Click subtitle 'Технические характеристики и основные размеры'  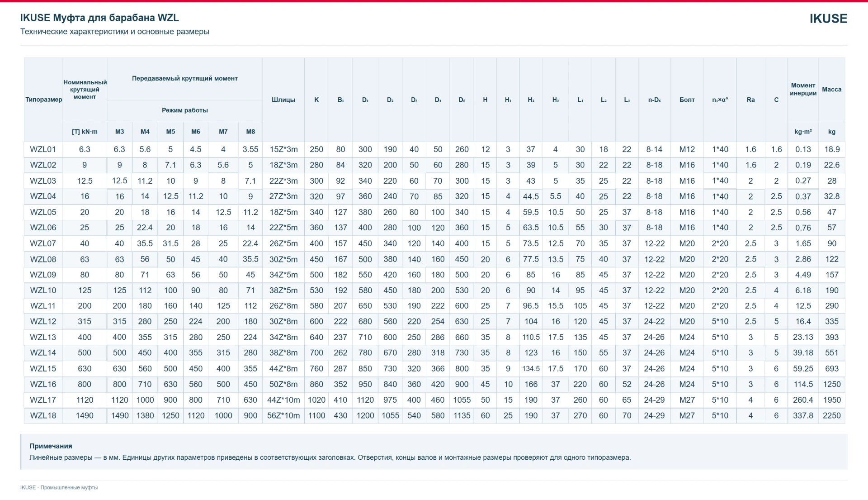(x=114, y=32)
